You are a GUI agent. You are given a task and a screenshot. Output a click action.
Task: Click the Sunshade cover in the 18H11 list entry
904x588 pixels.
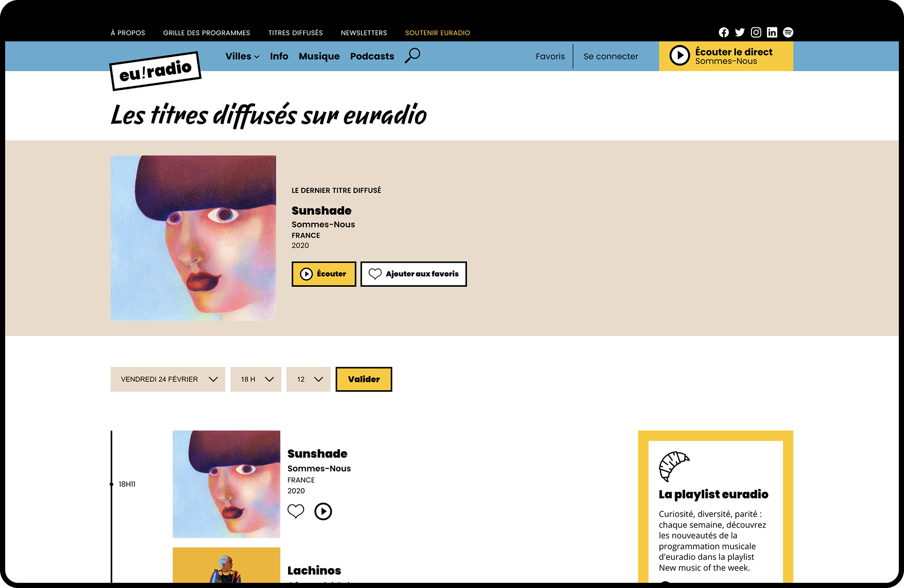pyautogui.click(x=226, y=484)
